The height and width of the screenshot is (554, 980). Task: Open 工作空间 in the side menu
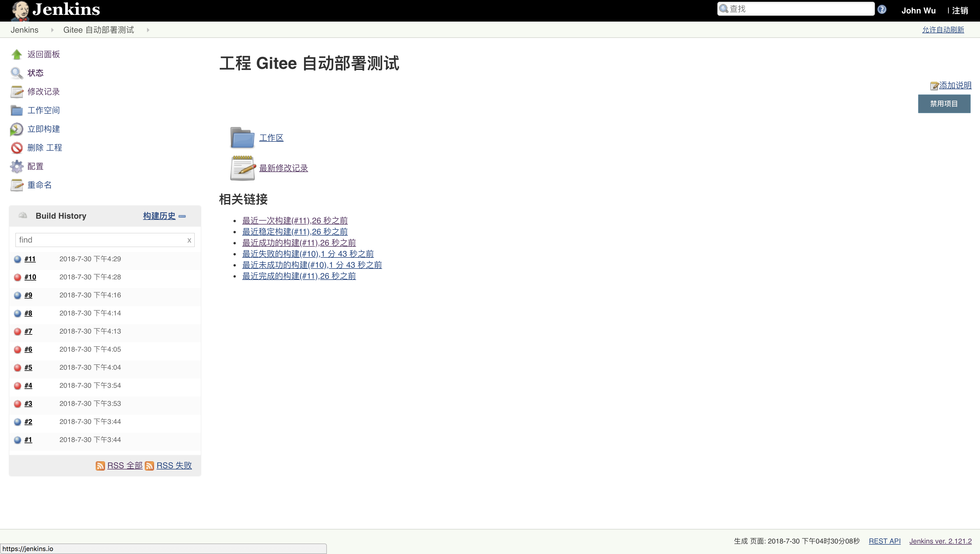tap(43, 110)
